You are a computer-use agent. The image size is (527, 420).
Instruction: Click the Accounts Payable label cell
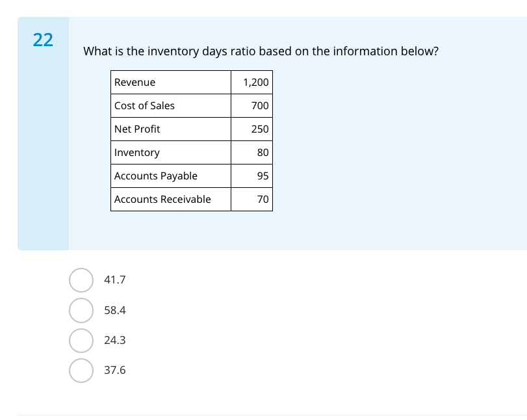pos(170,176)
